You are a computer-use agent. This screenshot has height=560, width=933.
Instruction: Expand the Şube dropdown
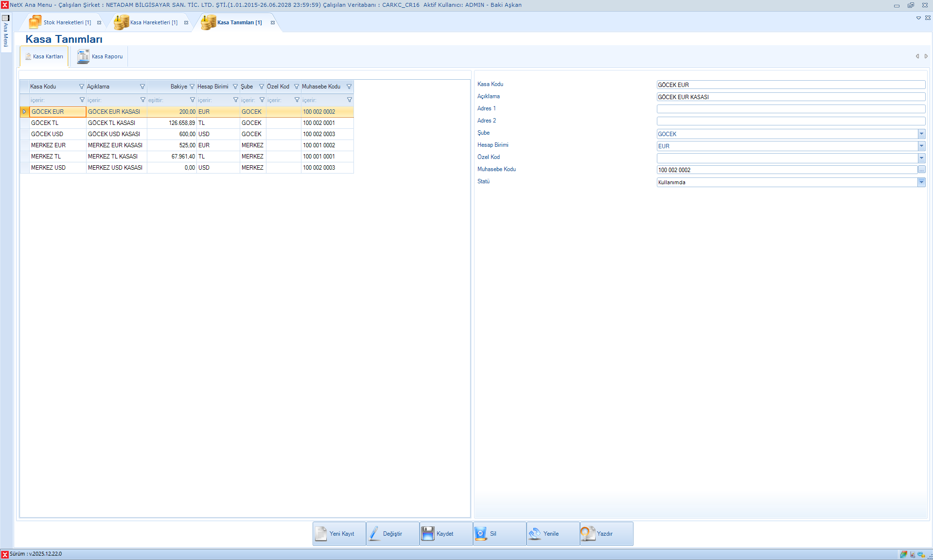[x=921, y=134]
